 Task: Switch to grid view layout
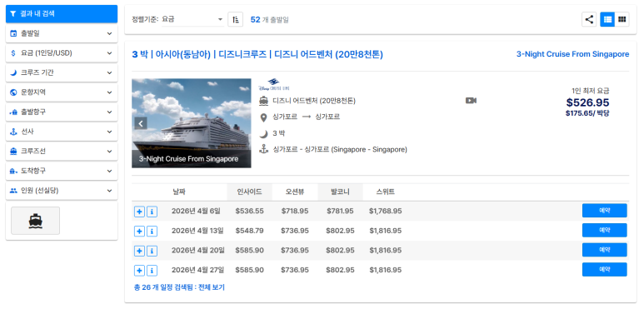click(x=622, y=19)
